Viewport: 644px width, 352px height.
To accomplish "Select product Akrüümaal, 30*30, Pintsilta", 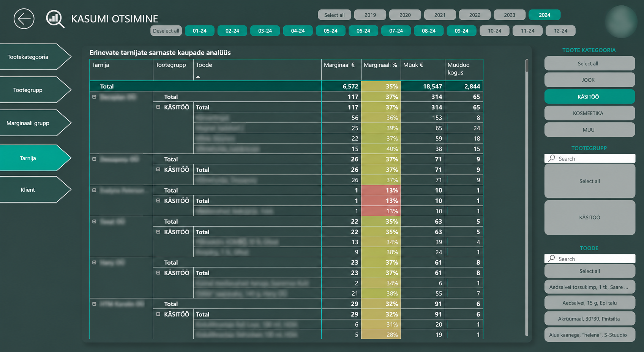I will point(589,319).
